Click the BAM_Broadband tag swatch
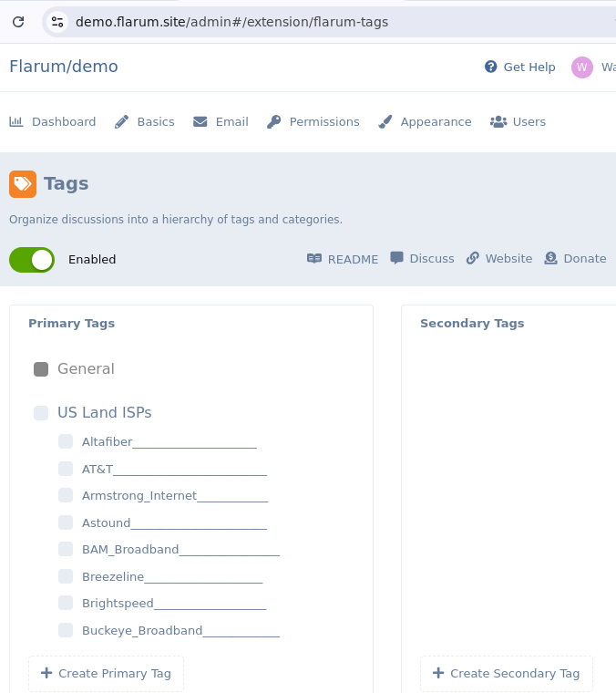The height and width of the screenshot is (693, 616). (66, 549)
